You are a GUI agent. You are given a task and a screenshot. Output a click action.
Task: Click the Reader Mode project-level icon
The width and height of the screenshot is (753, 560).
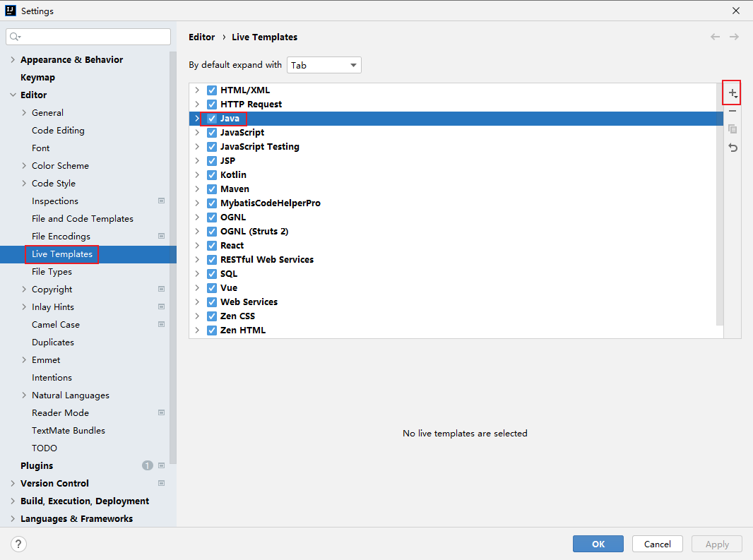[161, 412]
